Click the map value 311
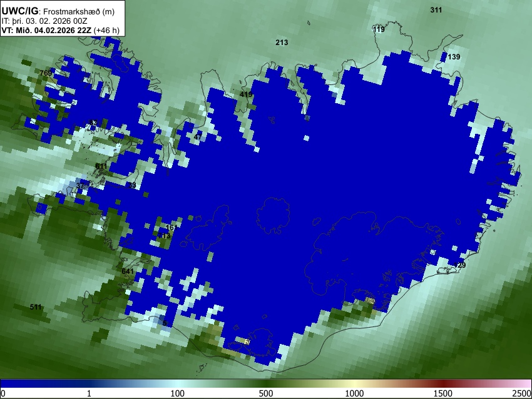The height and width of the screenshot is (399, 532). coord(436,10)
